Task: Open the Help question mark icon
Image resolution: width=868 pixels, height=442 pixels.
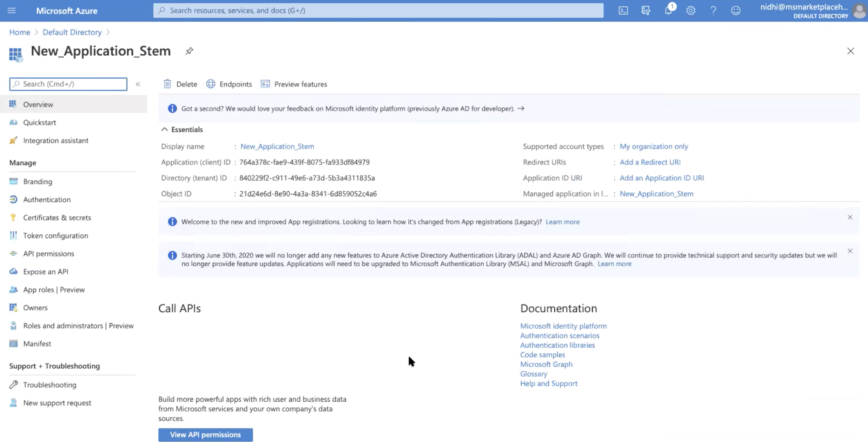Action: tap(713, 11)
